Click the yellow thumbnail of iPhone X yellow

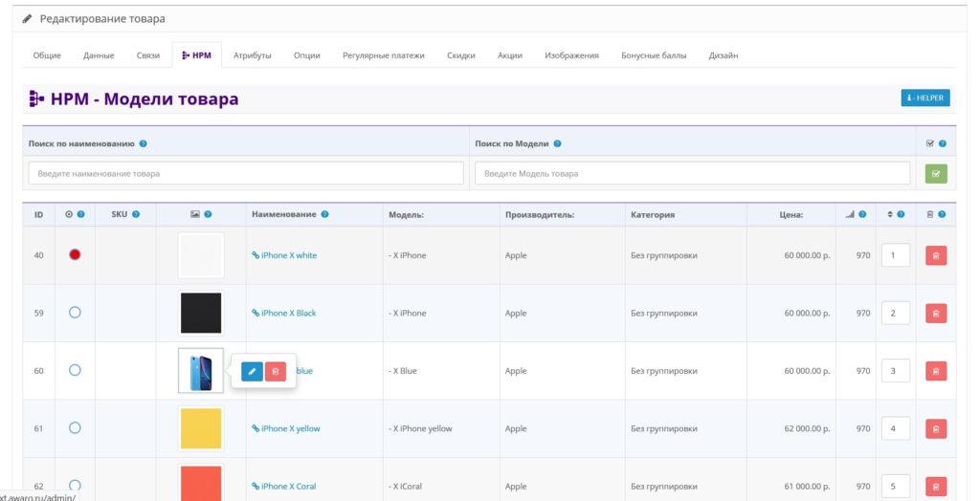click(201, 428)
